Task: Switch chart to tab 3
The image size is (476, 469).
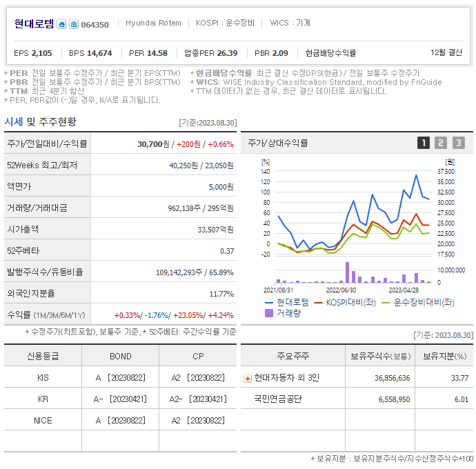Action: (459, 143)
